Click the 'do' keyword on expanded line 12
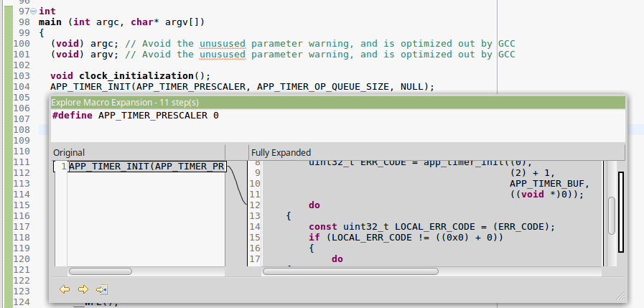The width and height of the screenshot is (644, 308). [314, 205]
